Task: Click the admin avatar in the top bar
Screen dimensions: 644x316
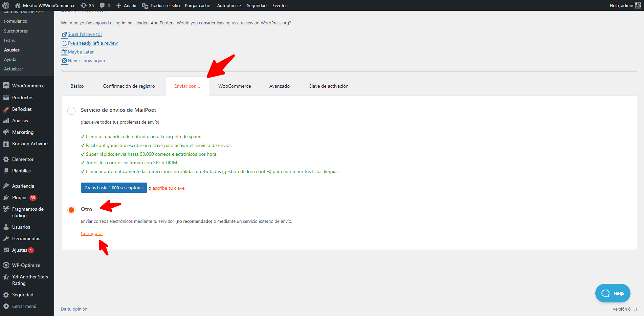Action: [x=638, y=5]
